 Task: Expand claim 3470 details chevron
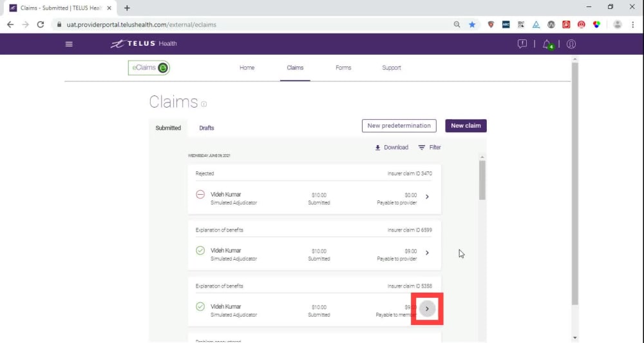(x=427, y=197)
